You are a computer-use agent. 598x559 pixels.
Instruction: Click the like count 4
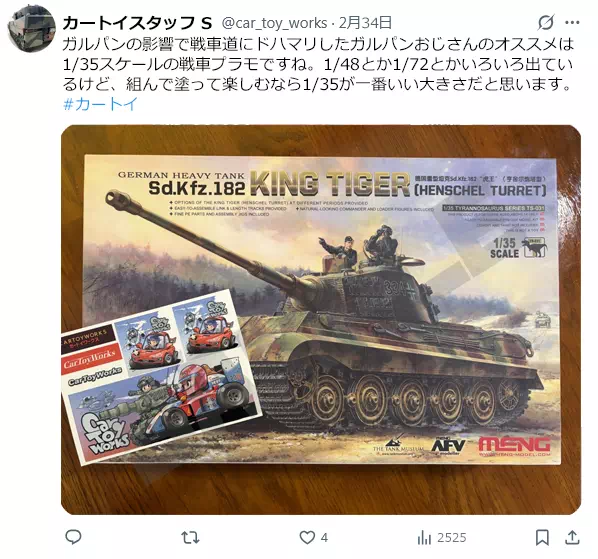[324, 538]
